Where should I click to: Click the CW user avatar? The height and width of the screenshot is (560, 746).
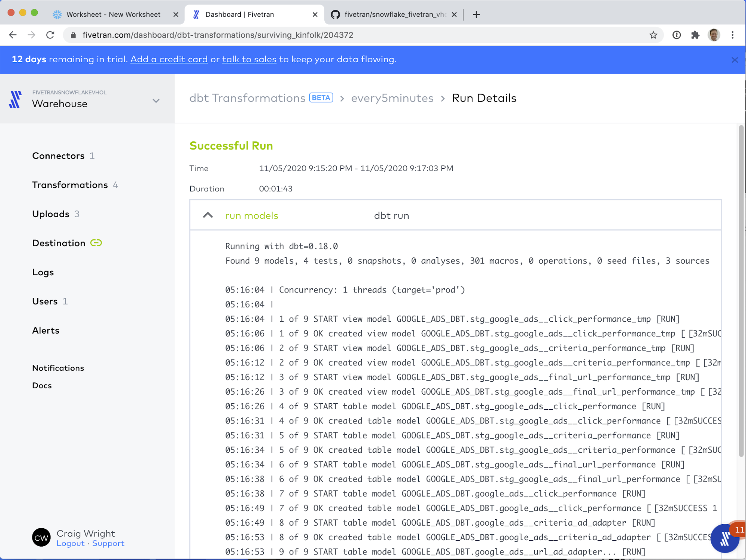point(41,538)
